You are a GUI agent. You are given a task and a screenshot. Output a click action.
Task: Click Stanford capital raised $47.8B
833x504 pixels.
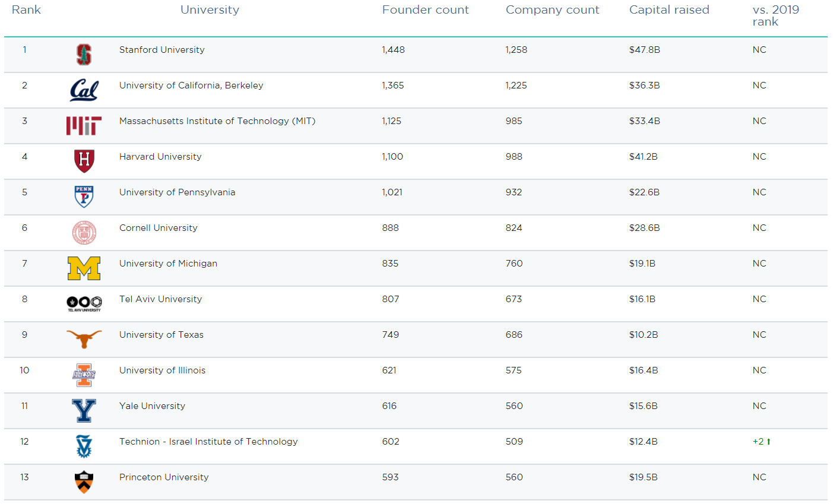[644, 50]
